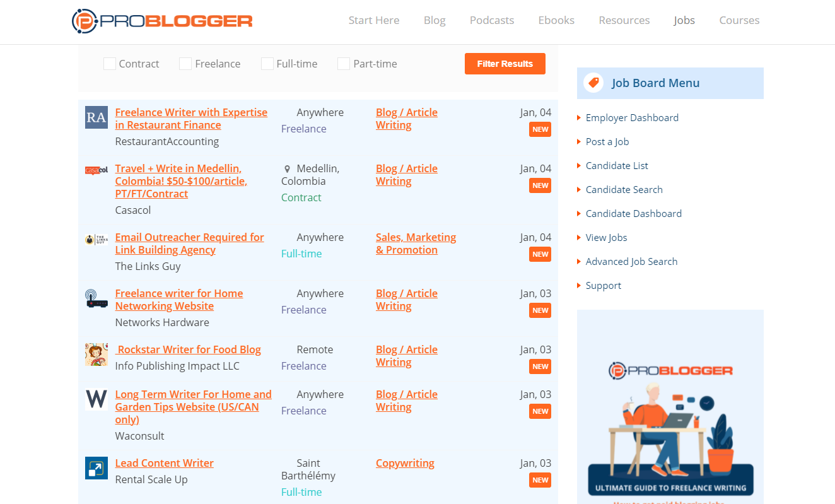Click the NEW badge on Lead Content Writer job
This screenshot has height=504, width=835.
(540, 480)
